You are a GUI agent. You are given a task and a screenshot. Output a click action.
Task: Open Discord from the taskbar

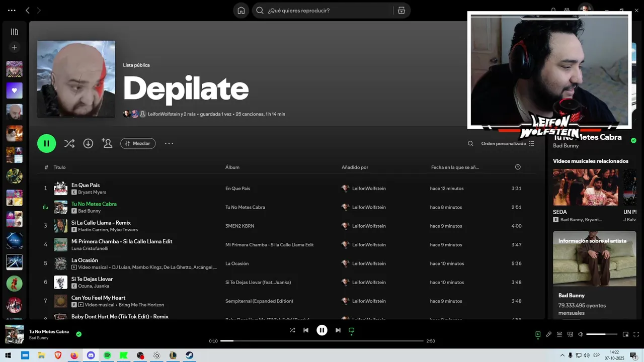click(x=91, y=355)
